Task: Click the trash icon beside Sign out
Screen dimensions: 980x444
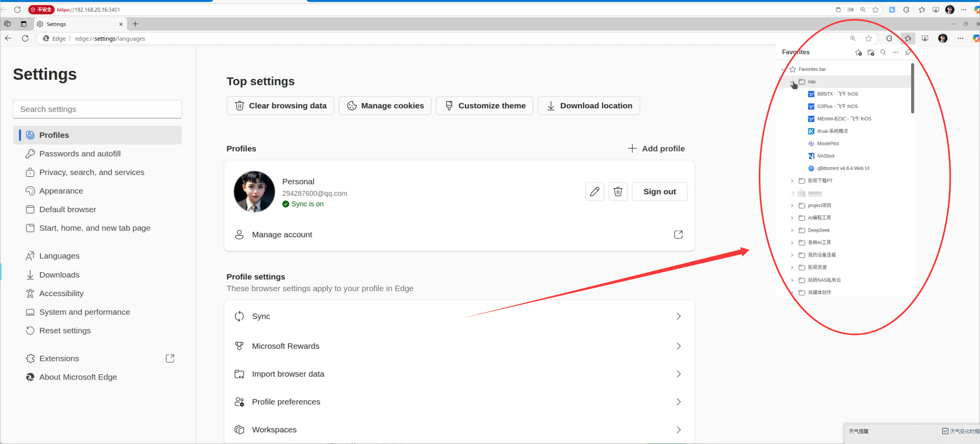Action: [x=618, y=192]
